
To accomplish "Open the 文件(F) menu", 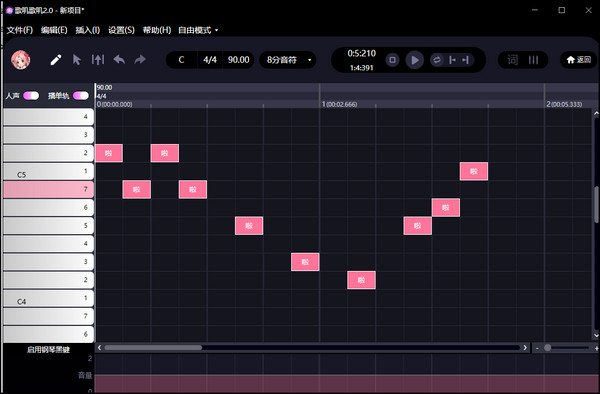I will (20, 30).
